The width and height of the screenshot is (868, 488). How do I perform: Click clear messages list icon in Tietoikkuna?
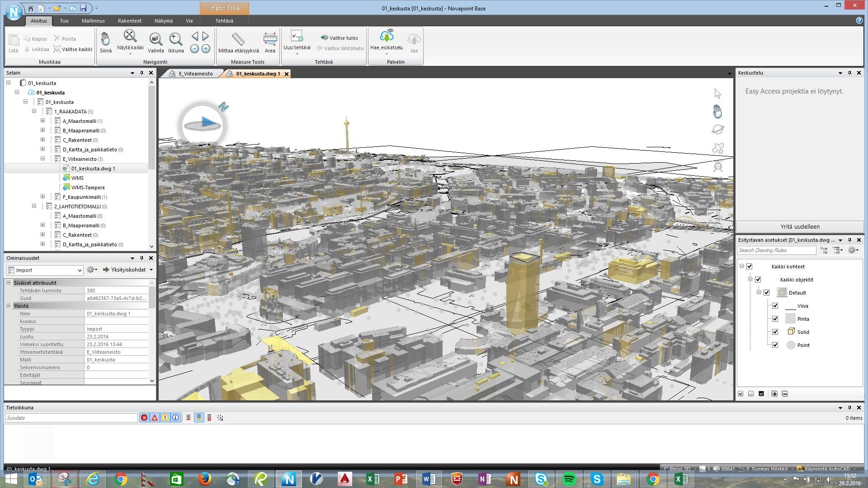click(209, 418)
